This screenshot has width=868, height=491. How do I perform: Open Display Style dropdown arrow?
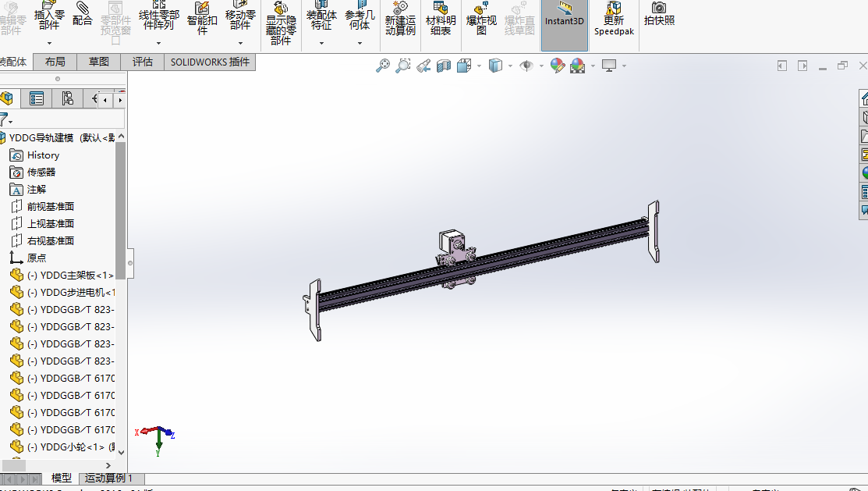coord(510,66)
